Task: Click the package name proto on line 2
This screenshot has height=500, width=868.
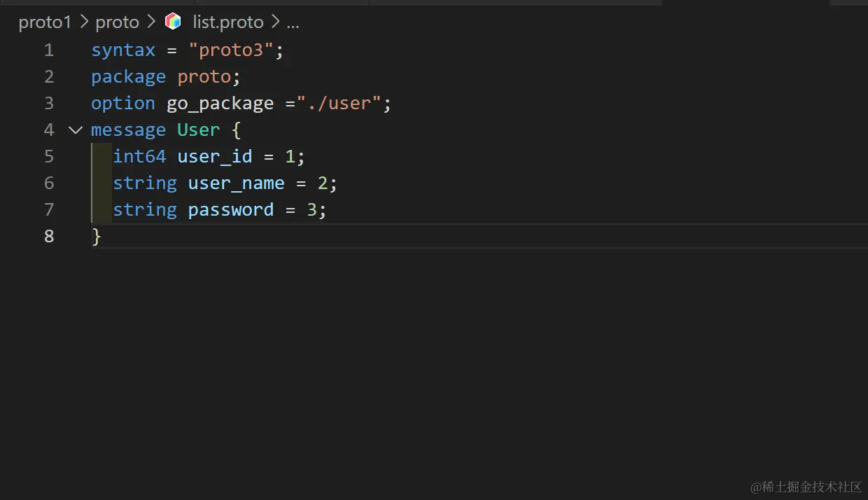Action: pos(204,76)
